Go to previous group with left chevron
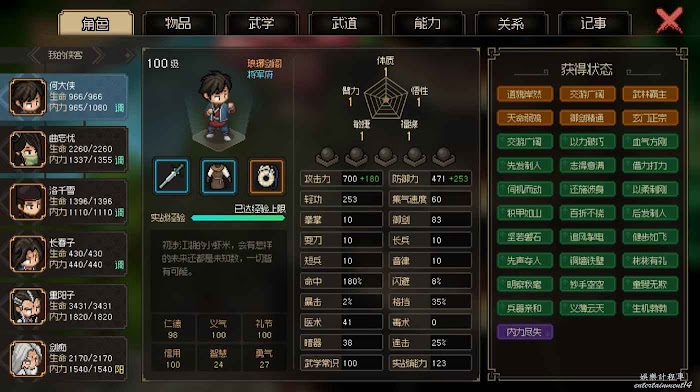700x392 pixels. [34, 55]
